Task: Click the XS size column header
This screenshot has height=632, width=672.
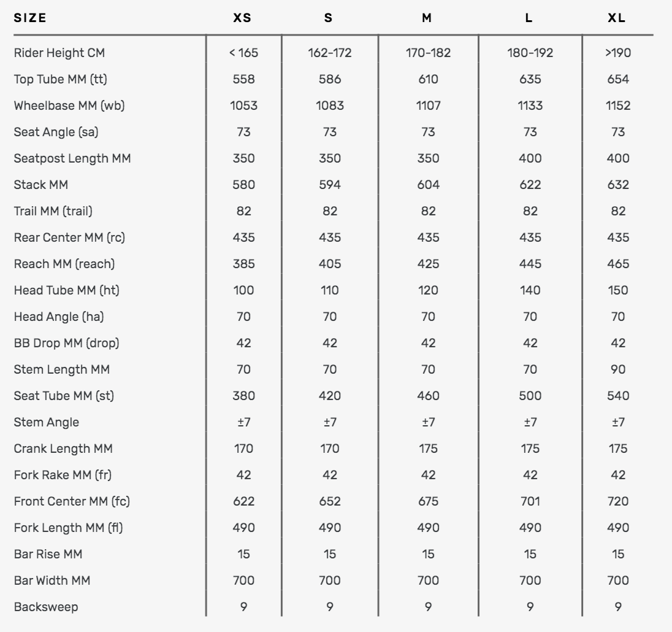Action: pyautogui.click(x=242, y=18)
